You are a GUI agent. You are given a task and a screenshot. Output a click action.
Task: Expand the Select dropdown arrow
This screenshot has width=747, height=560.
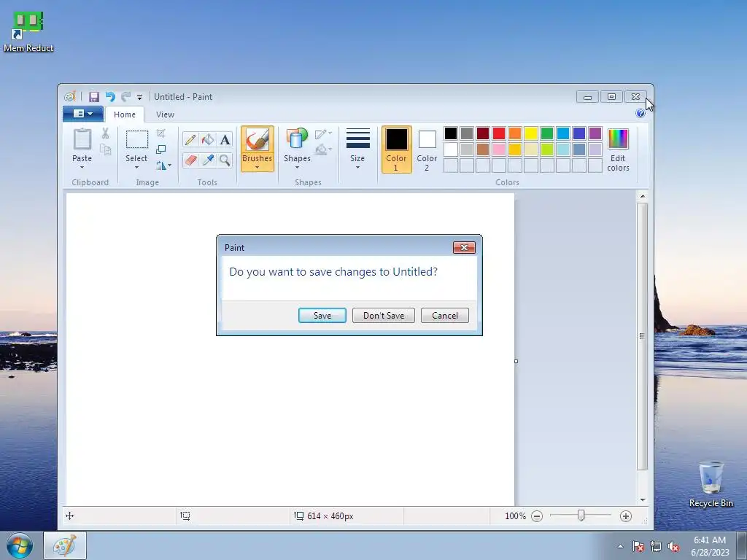pyautogui.click(x=136, y=168)
